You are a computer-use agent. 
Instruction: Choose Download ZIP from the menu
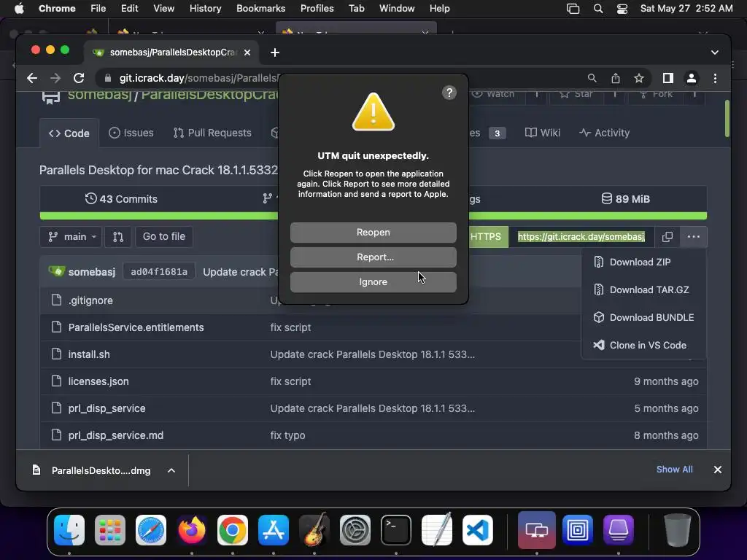pyautogui.click(x=643, y=262)
